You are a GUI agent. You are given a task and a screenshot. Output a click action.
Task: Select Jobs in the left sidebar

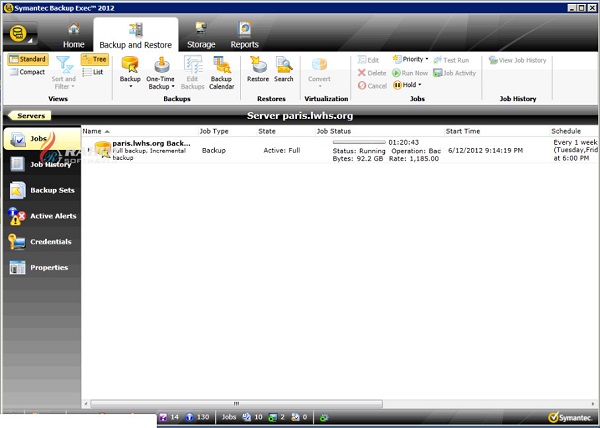pos(42,139)
